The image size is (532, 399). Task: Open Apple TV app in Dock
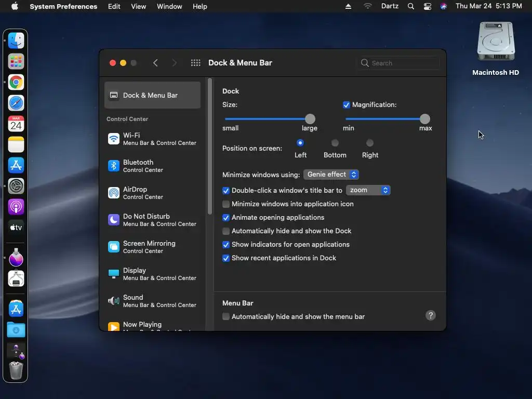click(x=16, y=228)
